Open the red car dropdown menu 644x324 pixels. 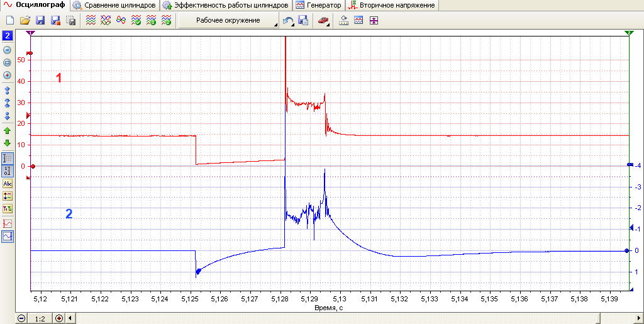[x=325, y=20]
